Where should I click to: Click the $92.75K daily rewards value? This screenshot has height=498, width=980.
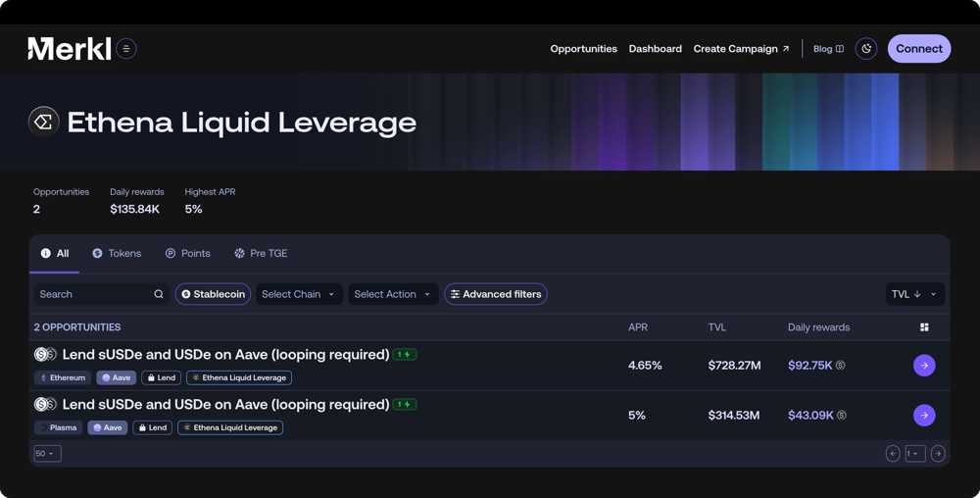pyautogui.click(x=810, y=366)
